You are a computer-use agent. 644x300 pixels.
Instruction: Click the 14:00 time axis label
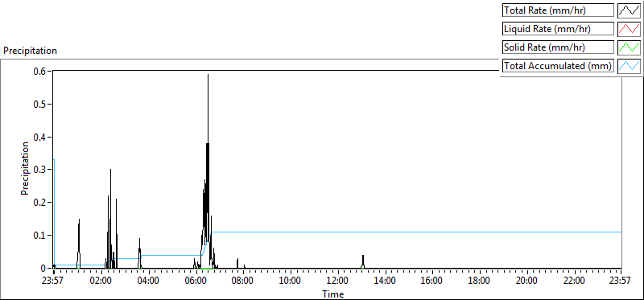click(385, 282)
